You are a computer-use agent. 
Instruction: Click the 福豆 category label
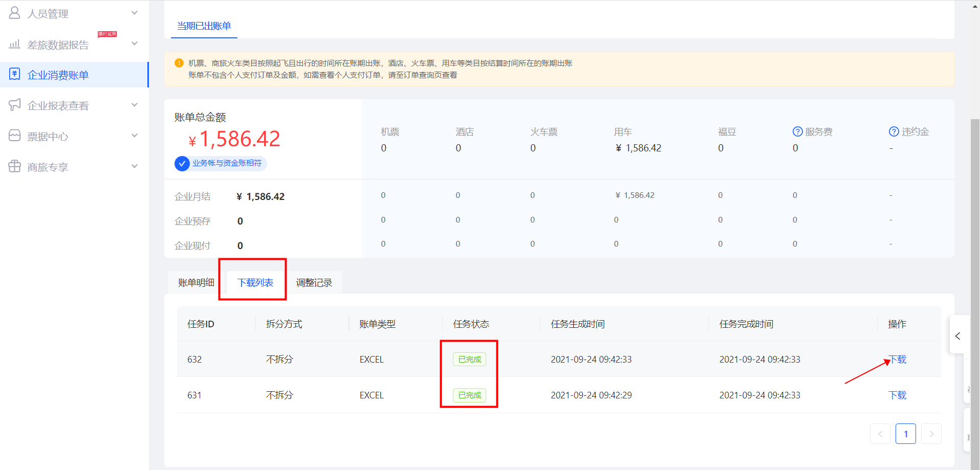(727, 131)
